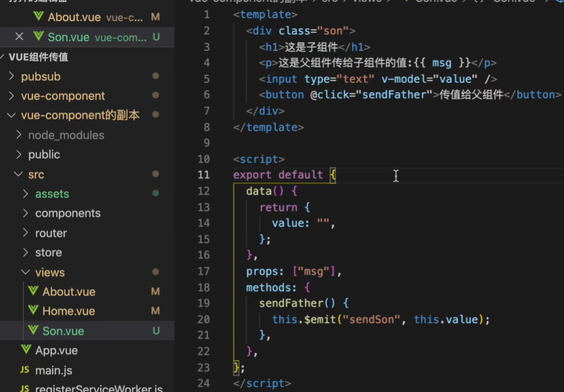This screenshot has width=564, height=392.
Task: Click the Vue icon beside Son.vue under views
Action: [x=33, y=330]
